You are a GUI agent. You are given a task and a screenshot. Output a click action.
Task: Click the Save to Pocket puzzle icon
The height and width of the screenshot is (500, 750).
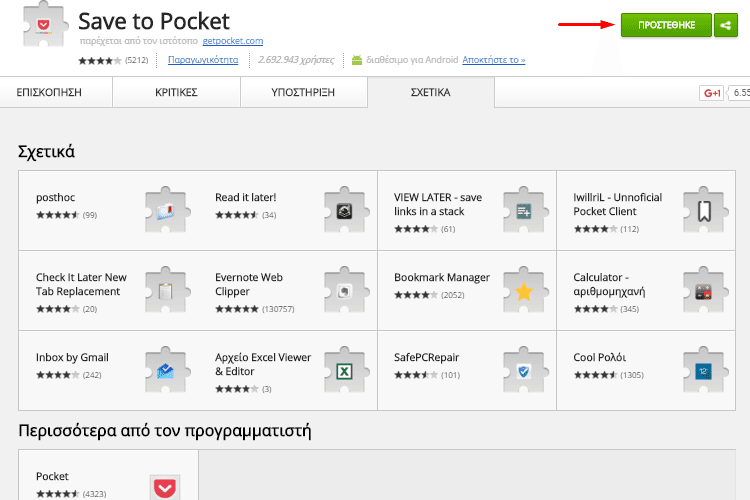point(44,24)
